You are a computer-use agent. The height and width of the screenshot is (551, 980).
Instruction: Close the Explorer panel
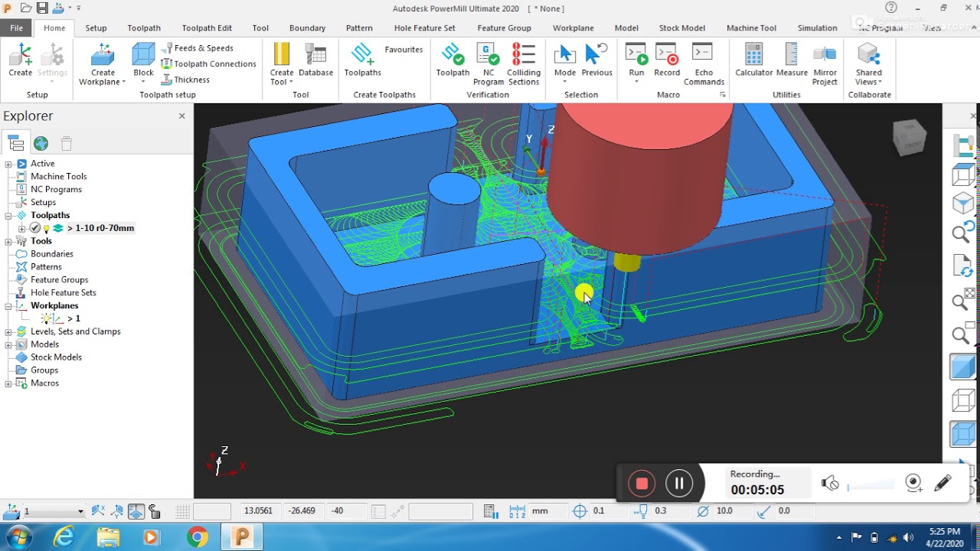click(x=181, y=116)
